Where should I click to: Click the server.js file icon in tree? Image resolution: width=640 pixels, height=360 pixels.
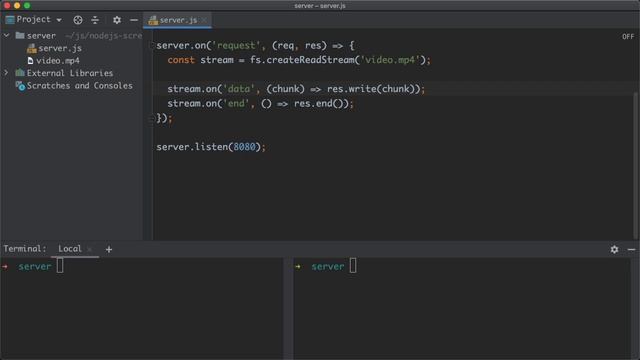[x=31, y=49]
